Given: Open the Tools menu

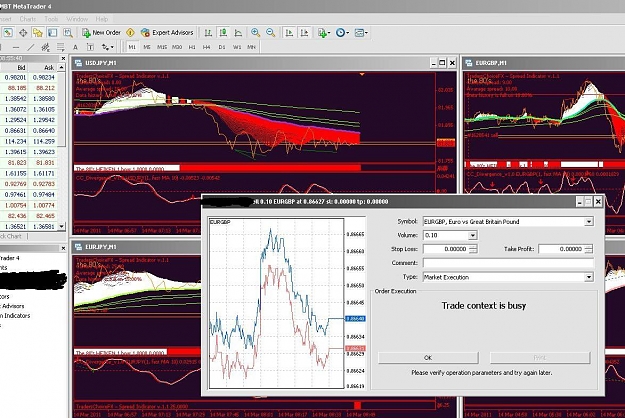Looking at the screenshot, I should pos(51,19).
